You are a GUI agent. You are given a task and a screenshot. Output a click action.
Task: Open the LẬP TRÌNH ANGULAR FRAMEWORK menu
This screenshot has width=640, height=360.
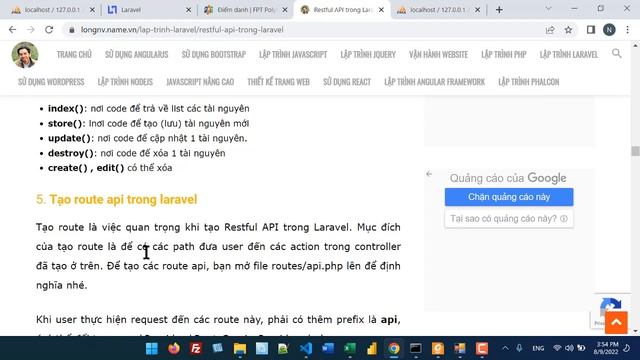pos(434,82)
